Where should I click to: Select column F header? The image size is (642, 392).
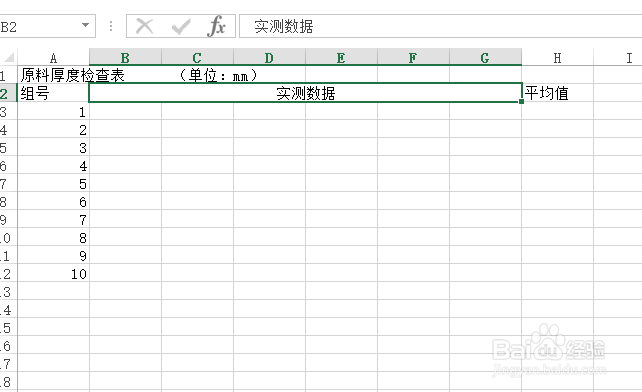[x=414, y=58]
